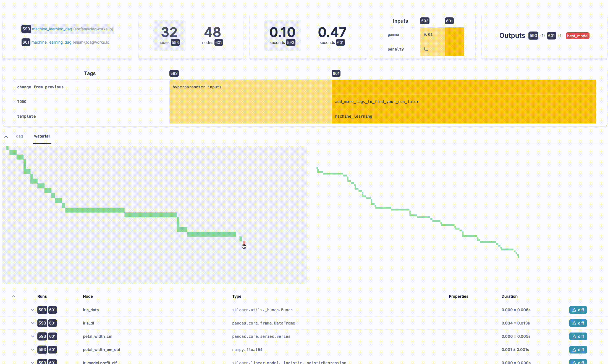Image resolution: width=608 pixels, height=364 pixels.
Task: Select the waterfall tab
Action: pyautogui.click(x=42, y=136)
